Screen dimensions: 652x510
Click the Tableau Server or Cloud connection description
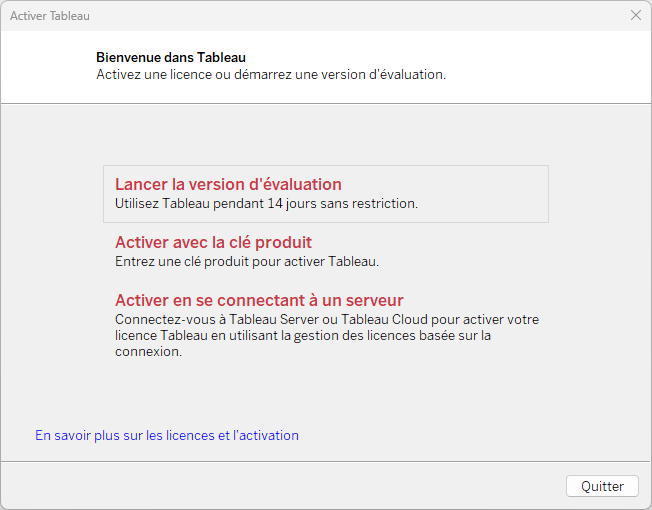[327, 335]
